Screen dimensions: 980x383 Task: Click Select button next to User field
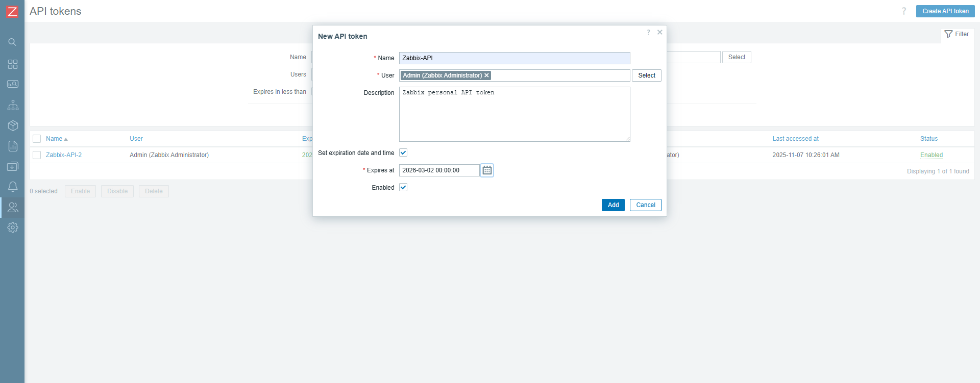tap(647, 75)
